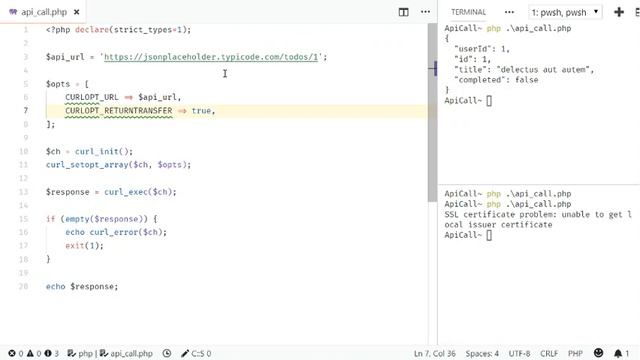
Task: Select the api_call.php editor tab
Action: 44,12
